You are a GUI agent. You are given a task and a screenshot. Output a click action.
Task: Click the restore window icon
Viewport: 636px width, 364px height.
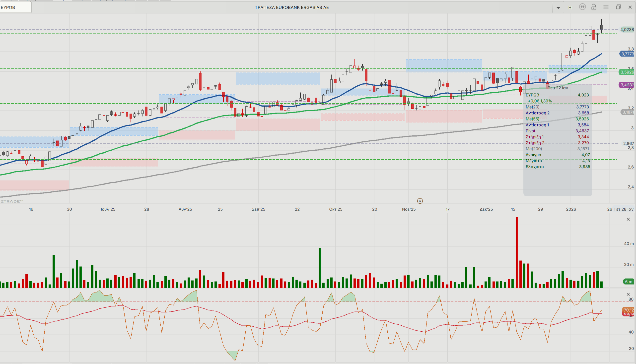coord(618,7)
